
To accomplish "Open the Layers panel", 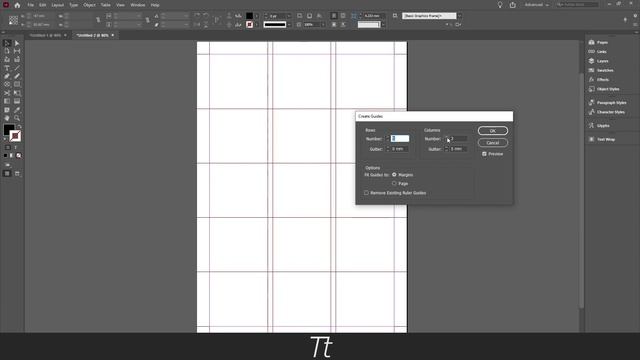I will pyautogui.click(x=599, y=61).
